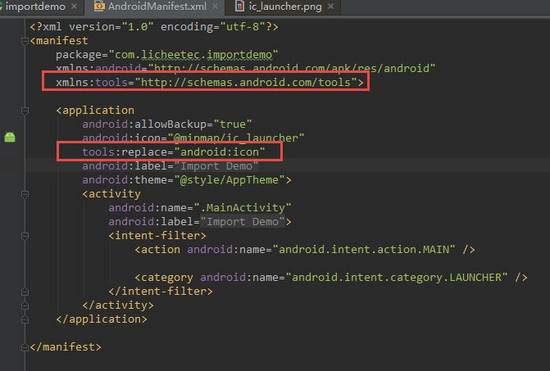
Task: Click the XML file icon on AndroidManifest tab
Action: [99, 6]
